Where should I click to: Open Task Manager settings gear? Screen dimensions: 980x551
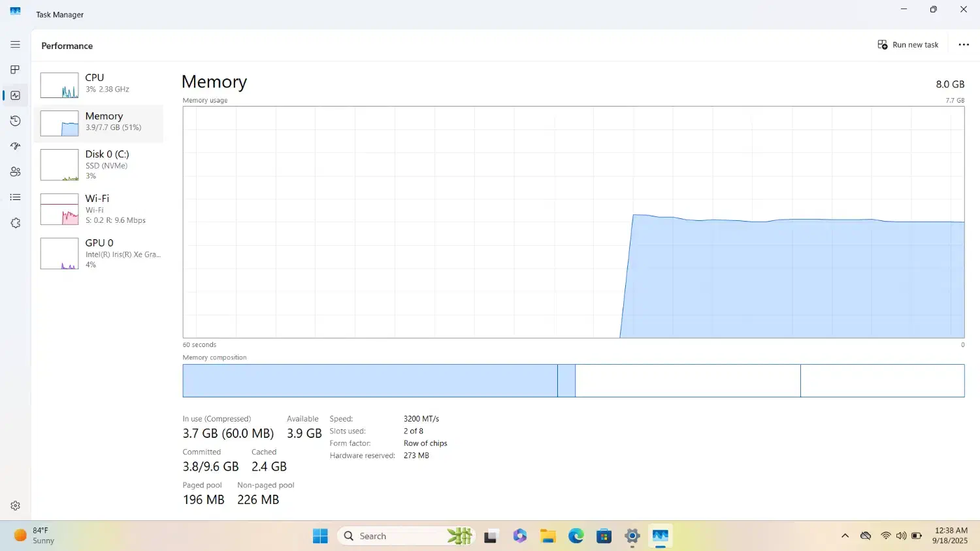tap(15, 505)
